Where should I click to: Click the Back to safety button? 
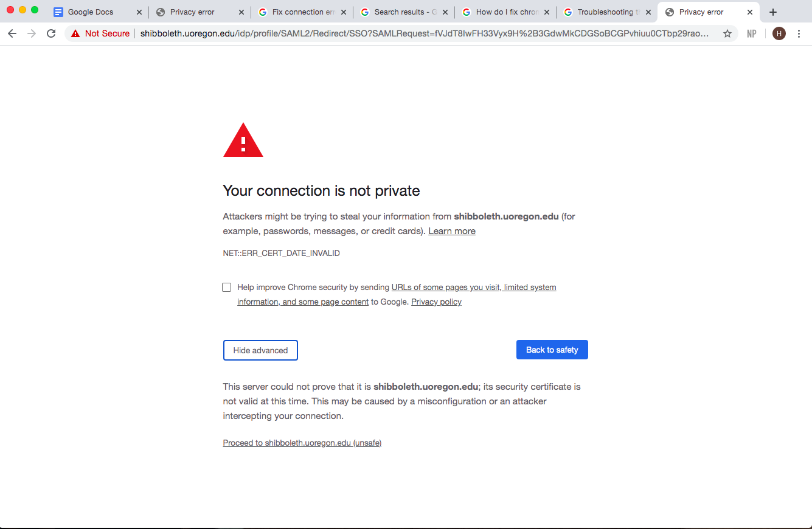coord(552,350)
